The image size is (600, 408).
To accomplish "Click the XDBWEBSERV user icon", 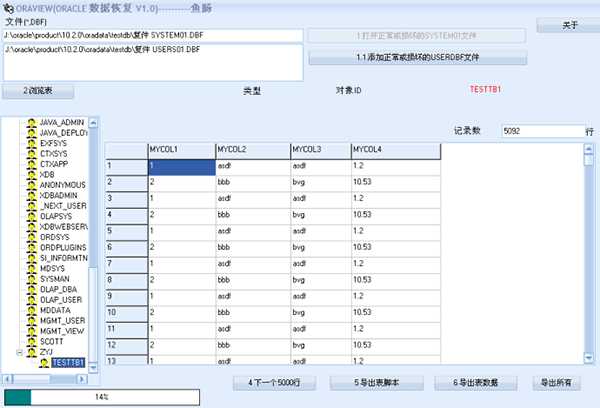I will click(32, 227).
